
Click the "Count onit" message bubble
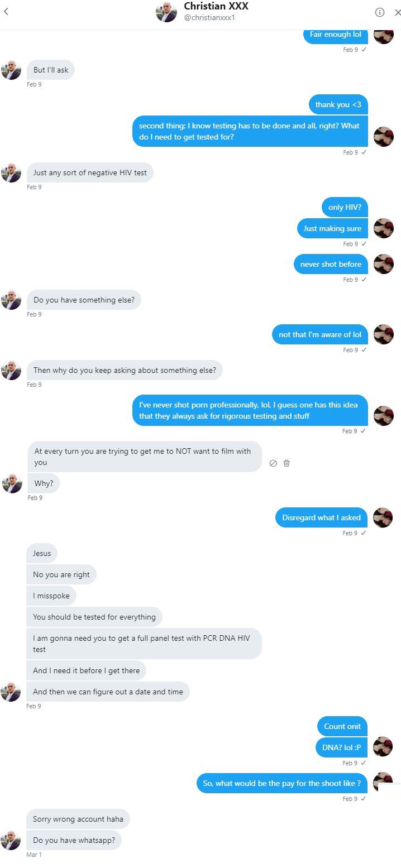[342, 726]
